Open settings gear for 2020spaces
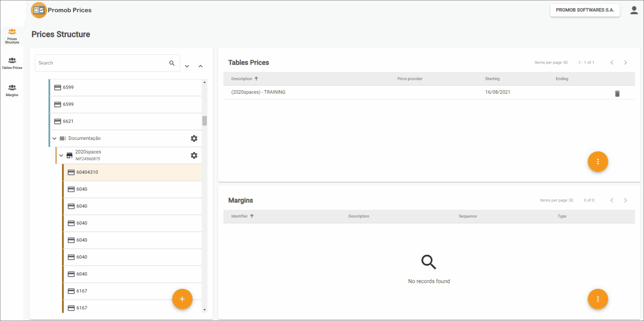 coord(194,155)
